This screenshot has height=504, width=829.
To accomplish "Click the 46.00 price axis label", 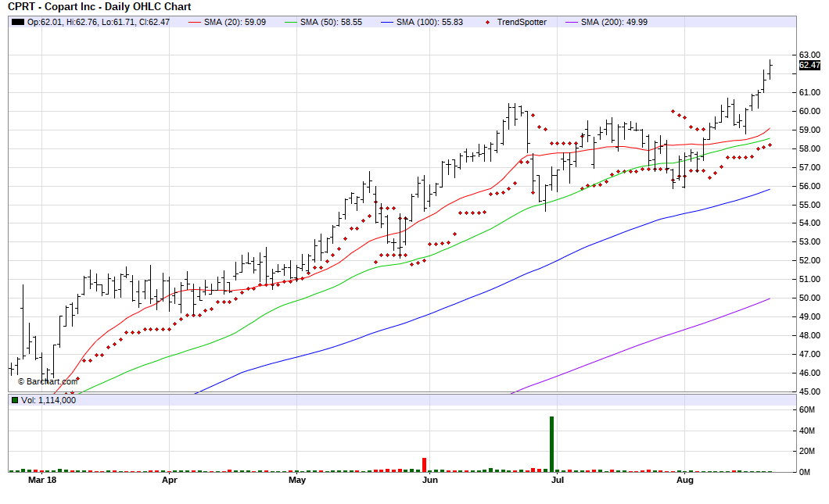I will [809, 373].
